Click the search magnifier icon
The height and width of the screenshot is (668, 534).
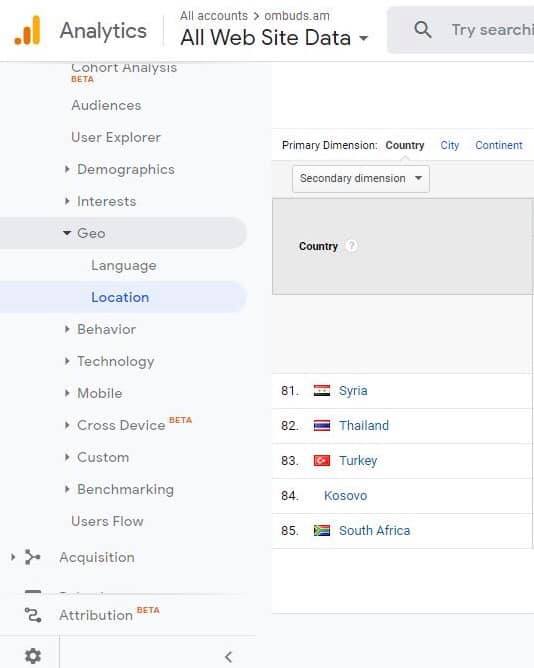point(422,29)
